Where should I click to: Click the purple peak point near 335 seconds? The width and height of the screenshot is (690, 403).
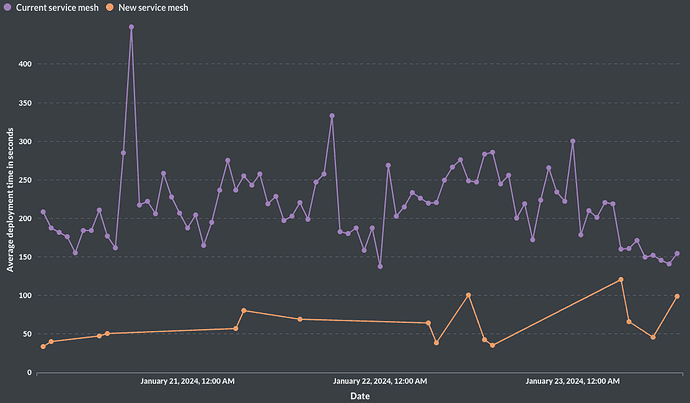tap(332, 116)
